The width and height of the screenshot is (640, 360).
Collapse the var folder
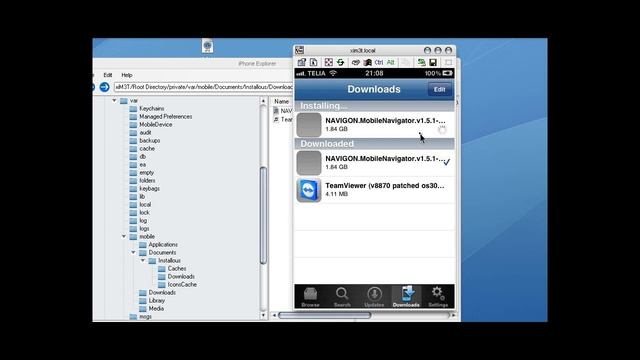pyautogui.click(x=114, y=100)
